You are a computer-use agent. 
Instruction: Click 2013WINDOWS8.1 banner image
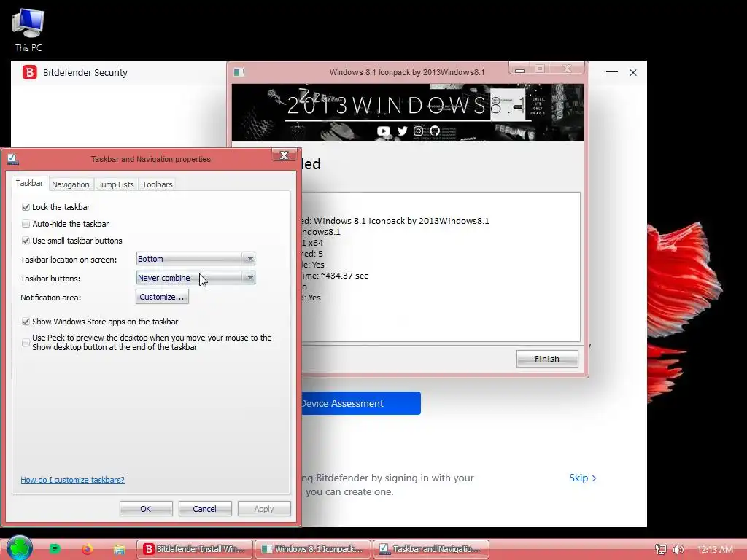407,112
